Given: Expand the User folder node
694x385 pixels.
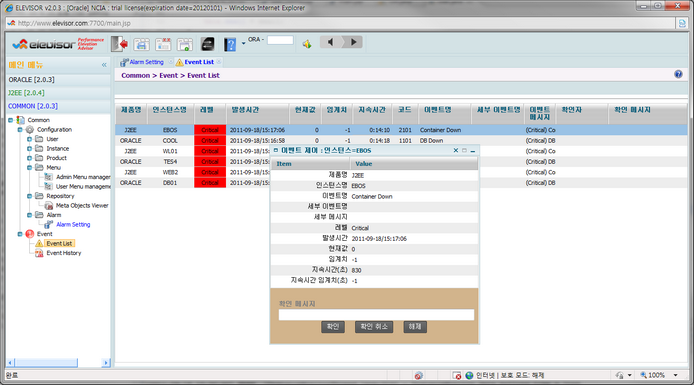Looking at the screenshot, I should click(x=29, y=139).
